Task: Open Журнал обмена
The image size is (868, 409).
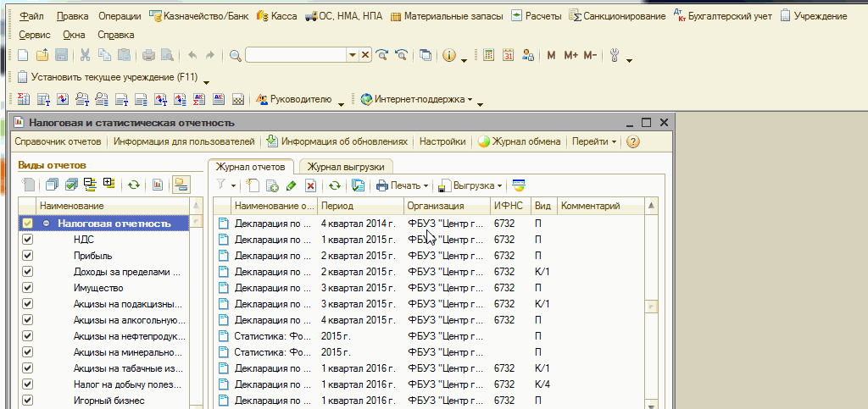Action: (520, 141)
